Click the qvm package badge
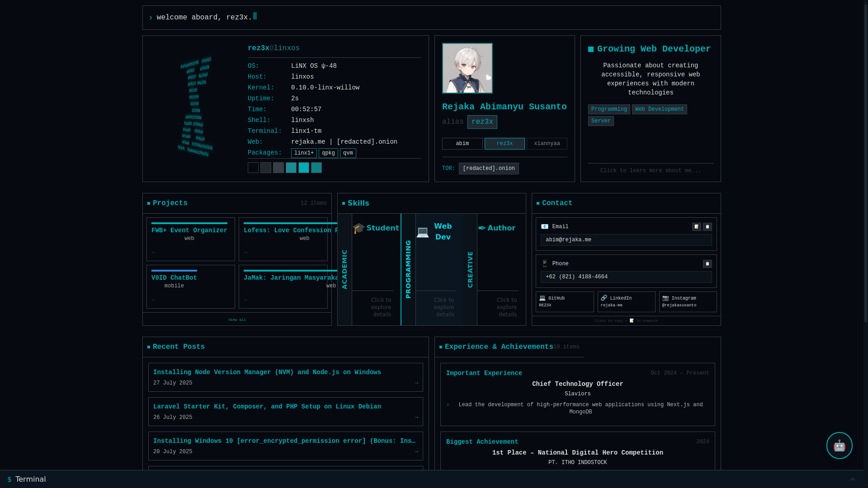 348,153
